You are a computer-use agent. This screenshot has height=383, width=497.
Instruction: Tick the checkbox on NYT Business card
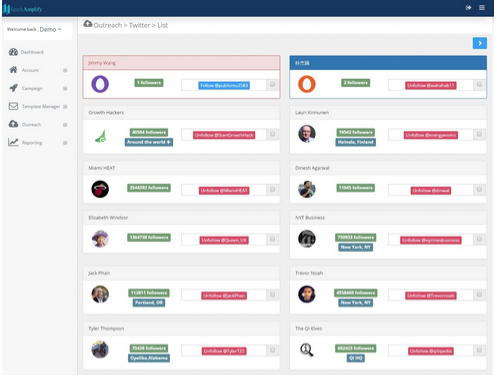point(479,239)
